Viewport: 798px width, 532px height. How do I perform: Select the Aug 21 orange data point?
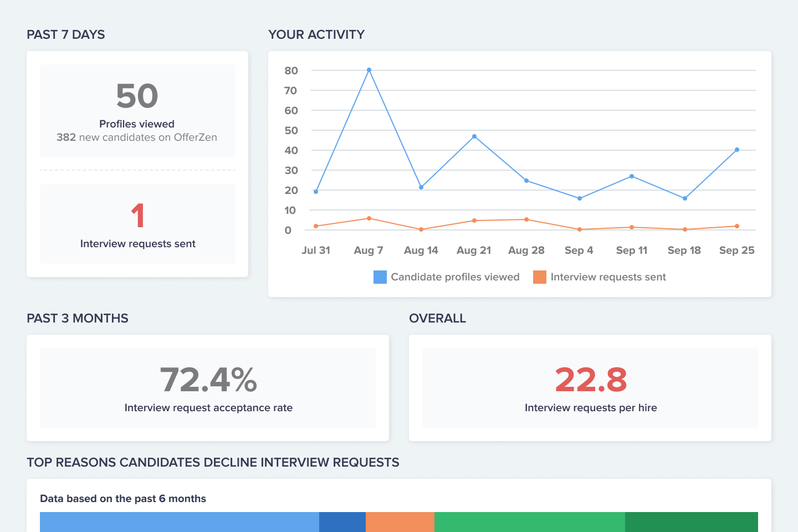[474, 221]
